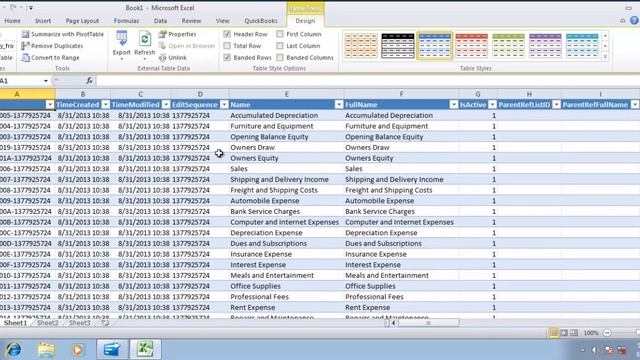This screenshot has width=640, height=360.
Task: Enable Last Column checkbox
Action: [280, 46]
